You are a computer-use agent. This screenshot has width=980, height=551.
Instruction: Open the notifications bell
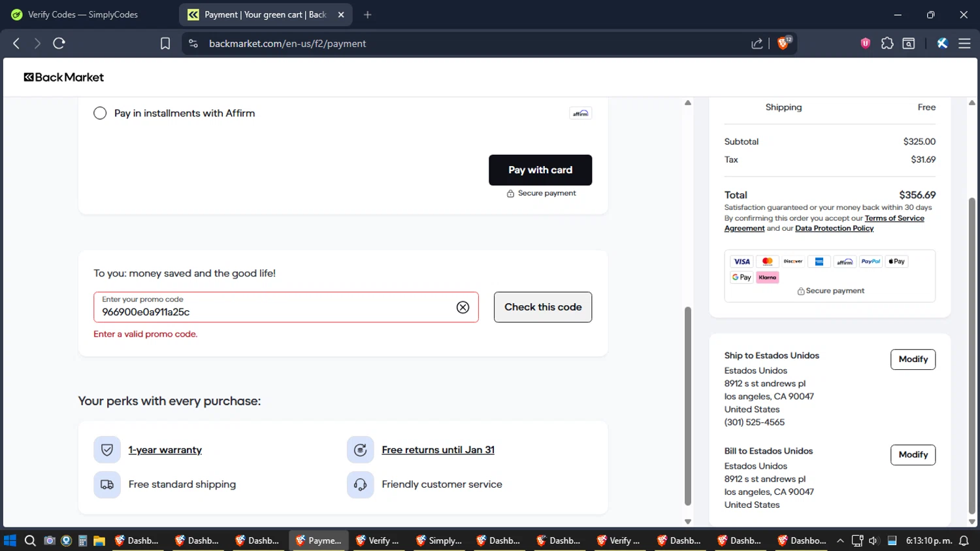964,541
